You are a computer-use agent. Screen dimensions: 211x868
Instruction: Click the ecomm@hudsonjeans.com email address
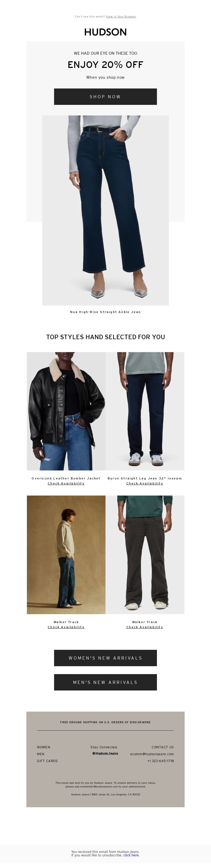152,754
